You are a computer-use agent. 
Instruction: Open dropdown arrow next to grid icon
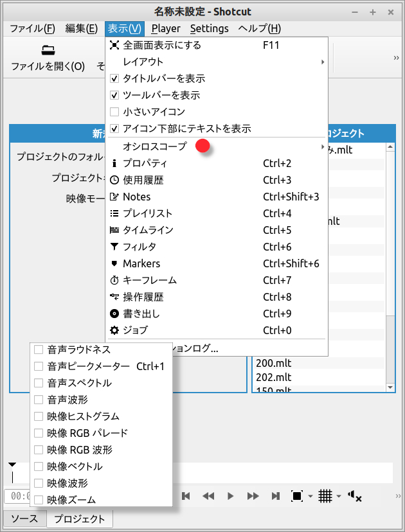point(338,497)
